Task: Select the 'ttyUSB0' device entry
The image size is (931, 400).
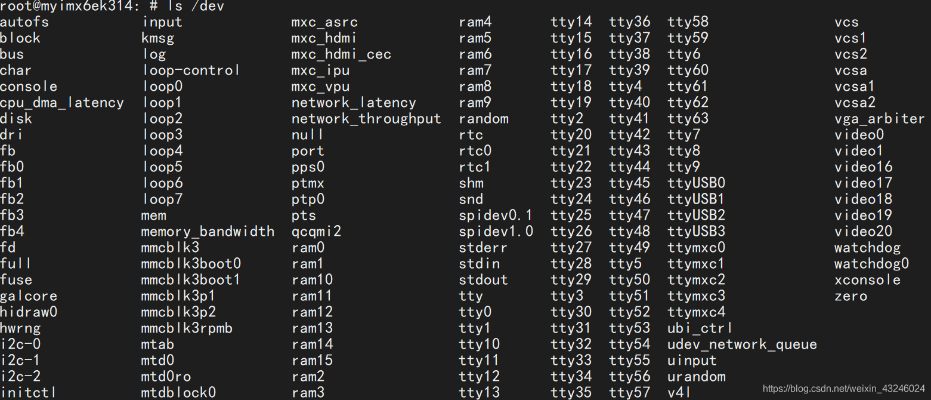Action: [x=696, y=183]
